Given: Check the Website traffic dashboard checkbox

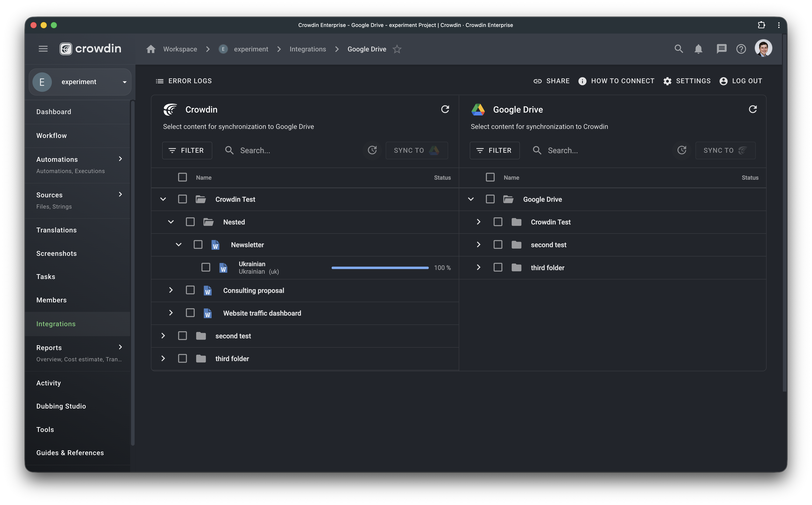Looking at the screenshot, I should [190, 313].
